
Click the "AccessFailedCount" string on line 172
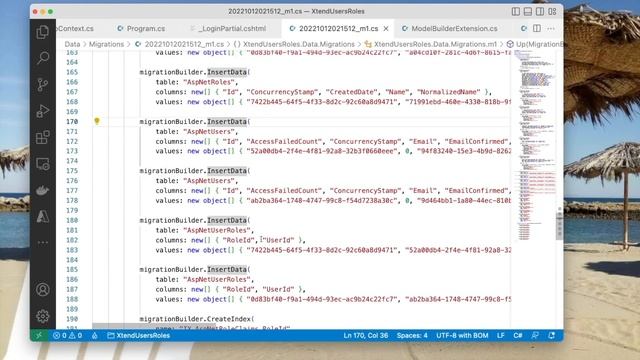pyautogui.click(x=284, y=141)
